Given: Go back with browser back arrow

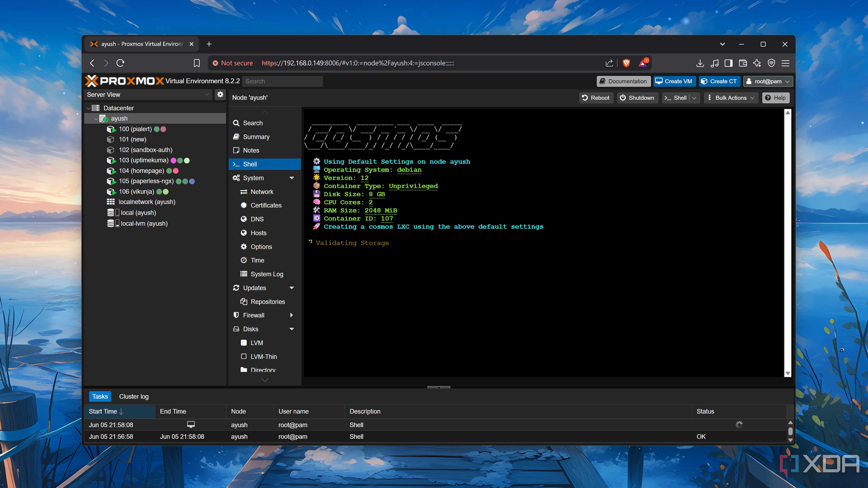Looking at the screenshot, I should pyautogui.click(x=92, y=63).
